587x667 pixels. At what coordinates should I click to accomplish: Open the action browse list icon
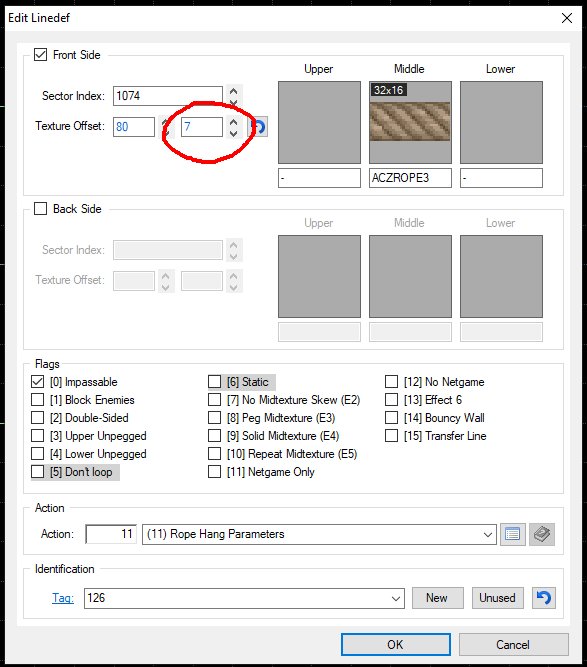[513, 534]
